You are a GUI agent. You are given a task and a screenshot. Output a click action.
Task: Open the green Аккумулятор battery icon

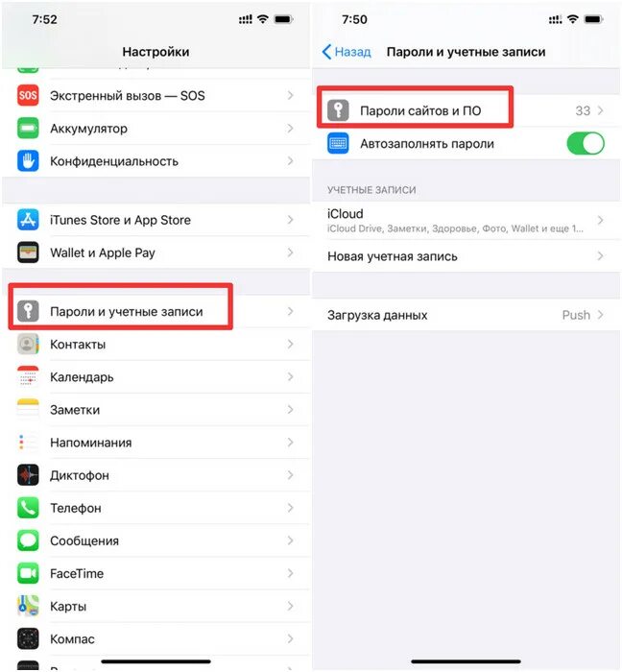tap(28, 128)
